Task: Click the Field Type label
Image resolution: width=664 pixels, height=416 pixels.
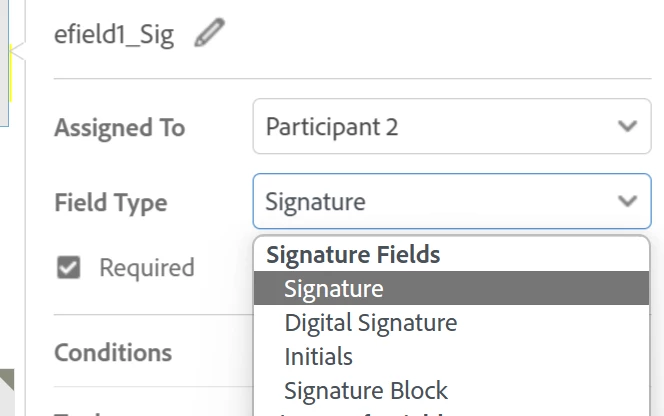Action: coord(110,203)
